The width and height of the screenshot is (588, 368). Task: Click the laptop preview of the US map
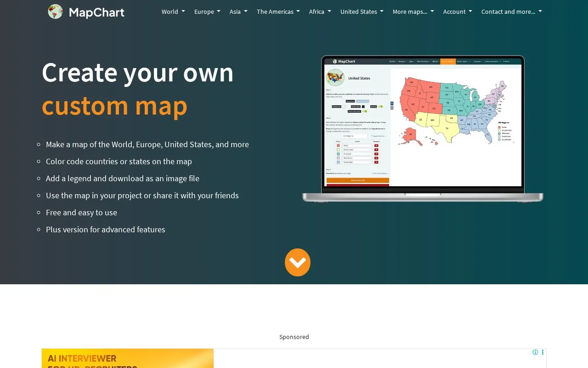point(423,128)
